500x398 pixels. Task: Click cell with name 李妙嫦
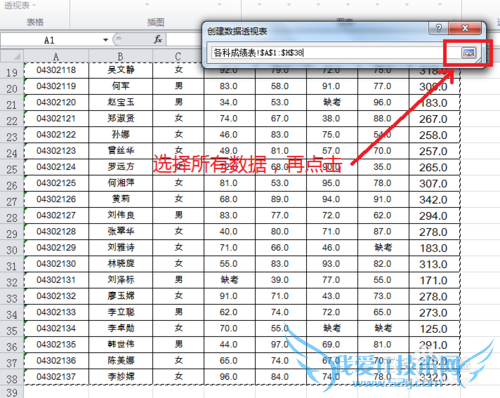point(120,377)
